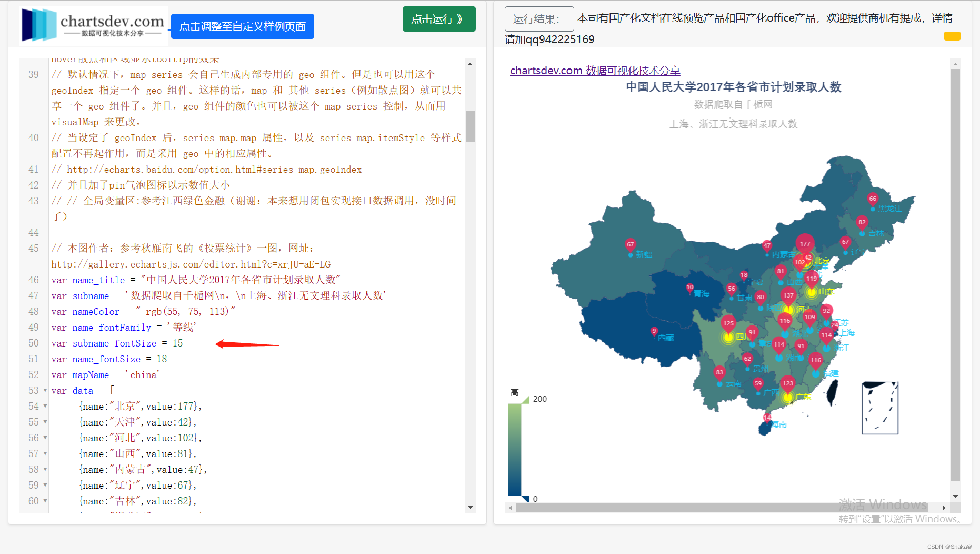Click the 109 pin marker on 安徽
The image size is (980, 554).
(x=809, y=318)
